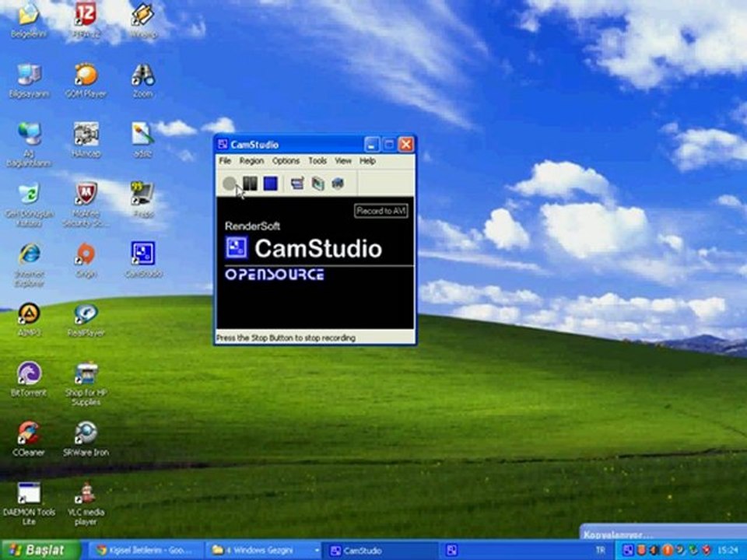Open the Region menu in CamStudio
This screenshot has height=560, width=747.
tap(251, 161)
